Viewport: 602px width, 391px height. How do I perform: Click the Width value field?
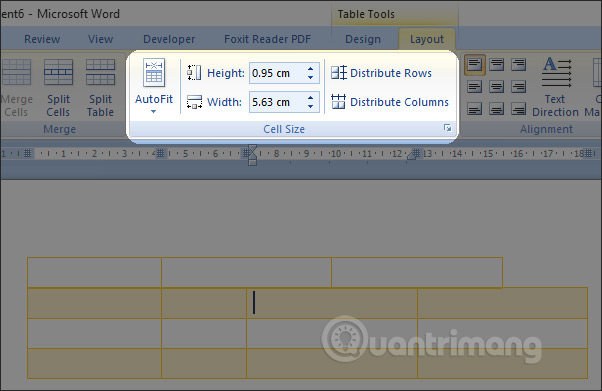point(277,102)
